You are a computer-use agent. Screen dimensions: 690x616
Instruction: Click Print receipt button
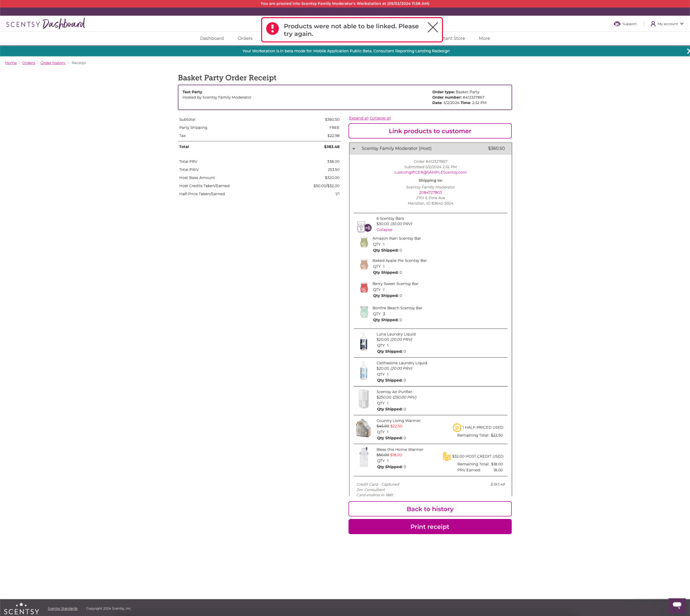tap(430, 527)
